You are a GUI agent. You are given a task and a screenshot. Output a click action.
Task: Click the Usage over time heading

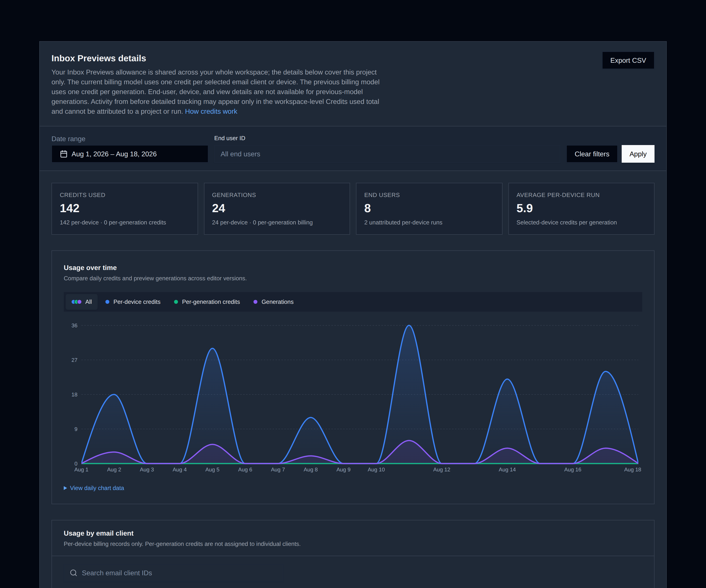[x=90, y=268]
